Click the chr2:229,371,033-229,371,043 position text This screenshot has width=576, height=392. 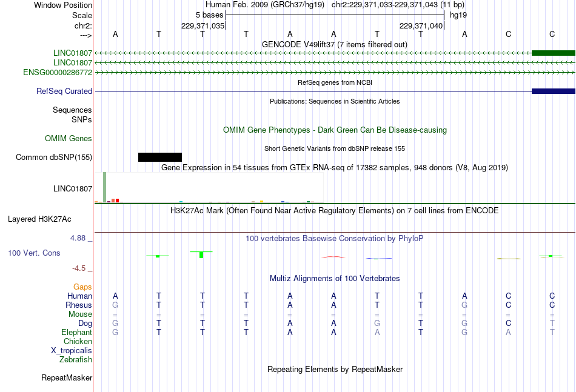[x=398, y=5]
